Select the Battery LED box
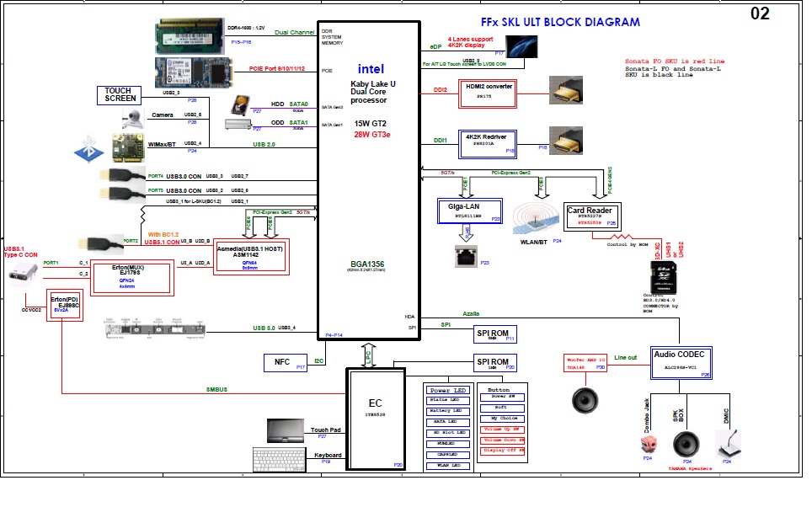Viewport: 812px width, 507px height. point(448,411)
